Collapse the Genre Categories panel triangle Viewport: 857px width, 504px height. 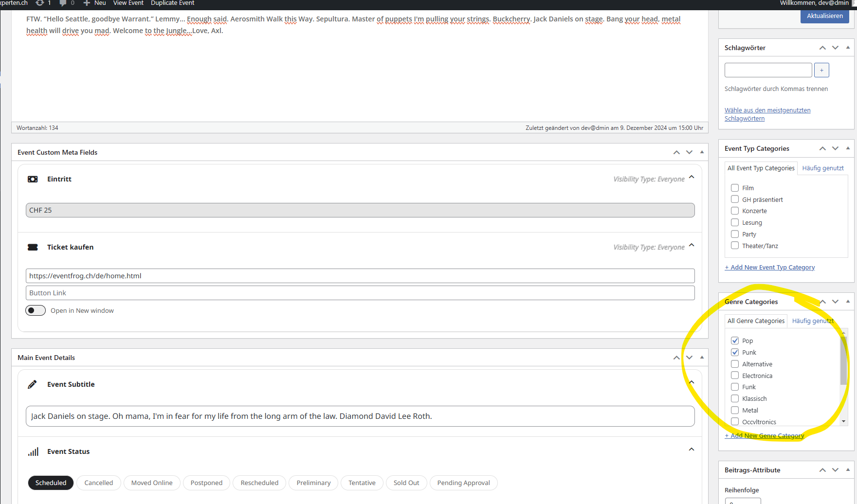pyautogui.click(x=848, y=302)
